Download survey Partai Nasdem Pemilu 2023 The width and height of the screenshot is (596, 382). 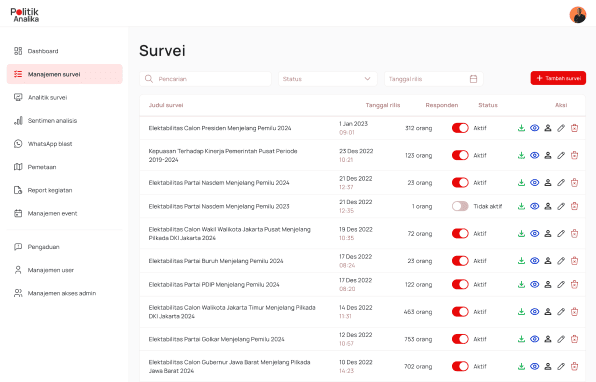point(521,206)
